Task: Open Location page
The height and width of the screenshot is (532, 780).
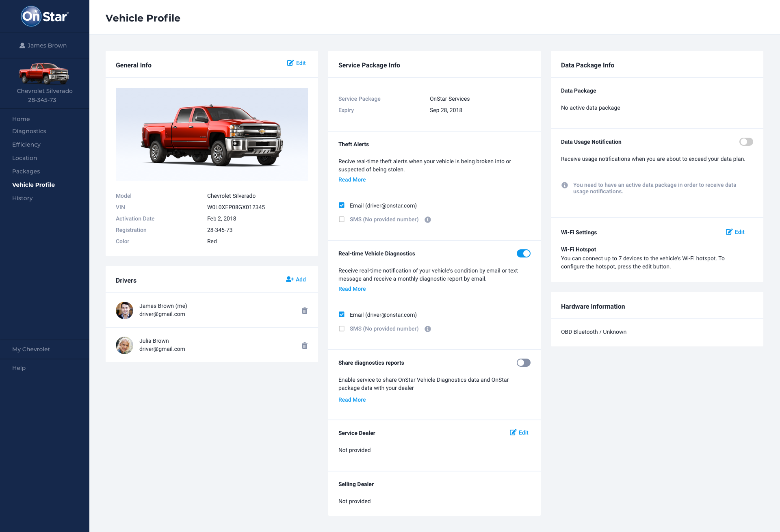Action: point(24,158)
